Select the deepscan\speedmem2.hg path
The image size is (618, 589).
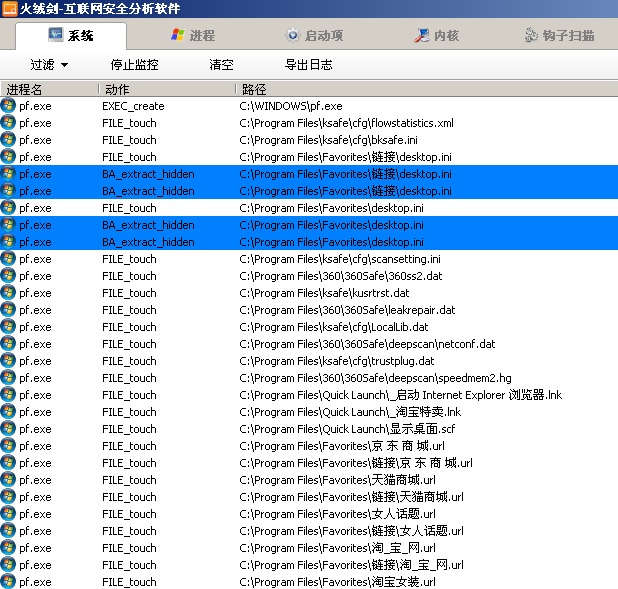pos(375,378)
